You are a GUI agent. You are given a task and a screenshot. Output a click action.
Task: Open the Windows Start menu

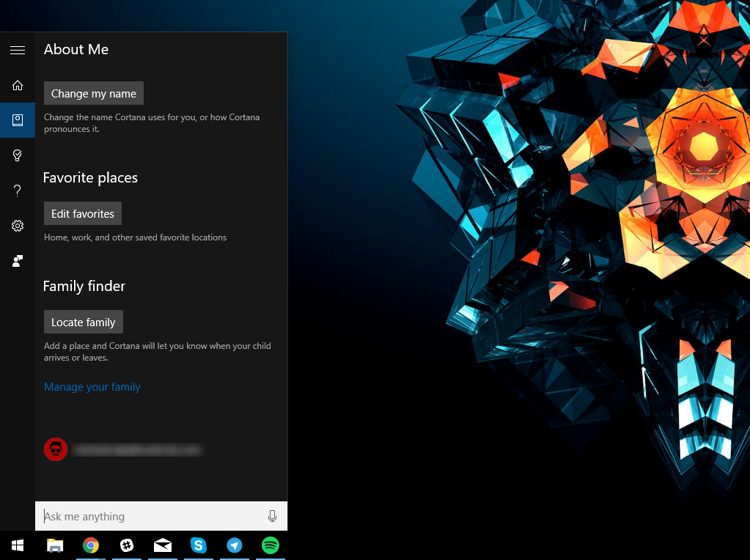click(x=18, y=545)
